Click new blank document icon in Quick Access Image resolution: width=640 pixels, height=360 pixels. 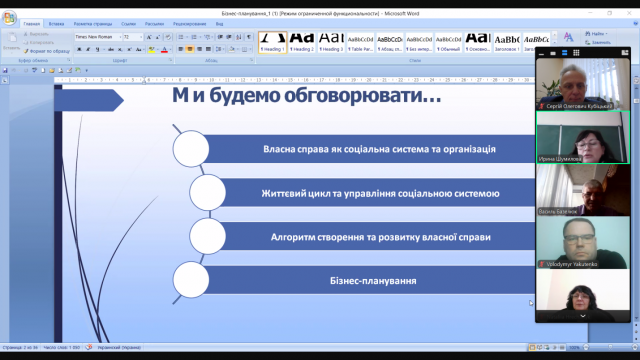43,70
